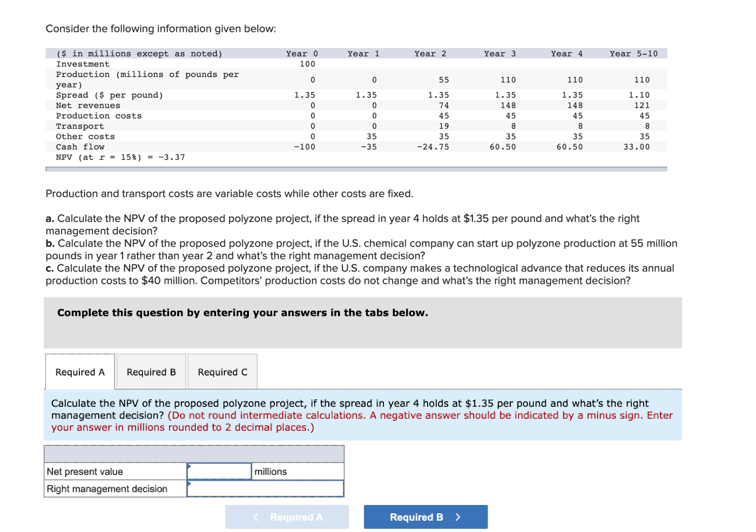This screenshot has height=532, width=756.
Task: Go to next step with Required B button
Action: tap(426, 517)
